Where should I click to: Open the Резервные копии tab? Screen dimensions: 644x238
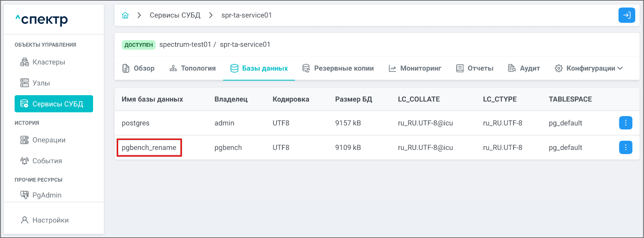pos(338,68)
